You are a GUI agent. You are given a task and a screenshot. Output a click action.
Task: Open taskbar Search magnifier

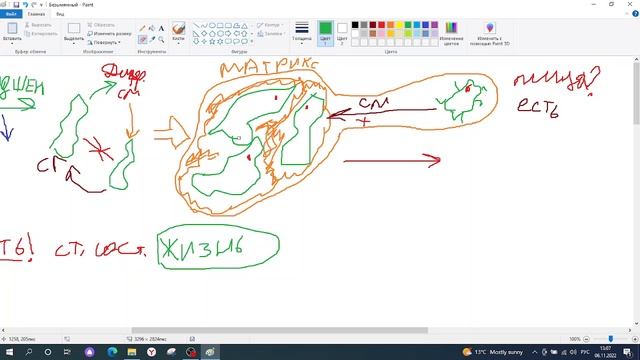click(29, 352)
